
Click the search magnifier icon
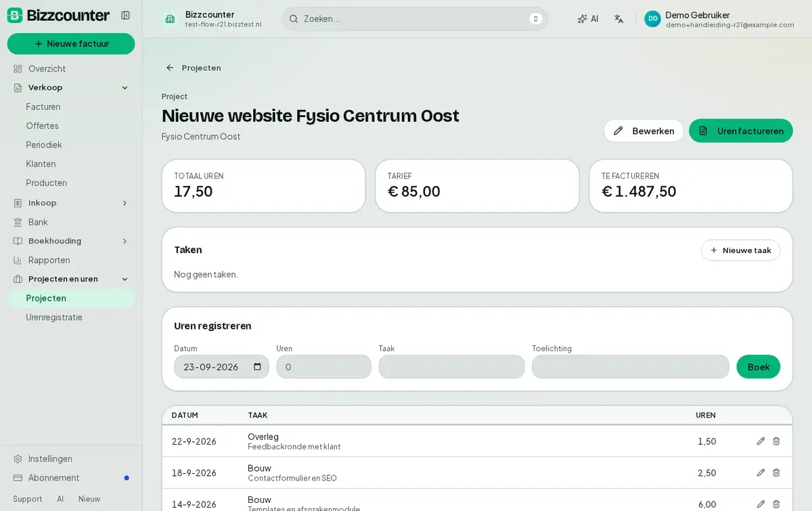pyautogui.click(x=294, y=19)
